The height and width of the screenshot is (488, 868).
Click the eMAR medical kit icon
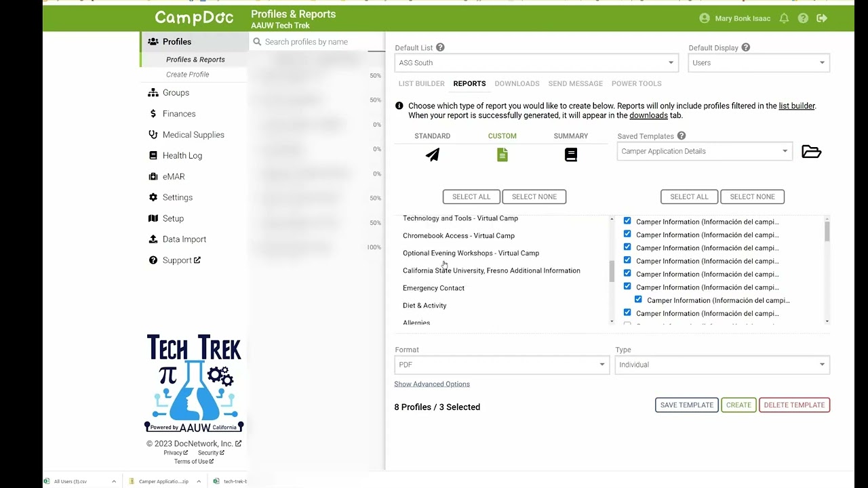pyautogui.click(x=153, y=177)
